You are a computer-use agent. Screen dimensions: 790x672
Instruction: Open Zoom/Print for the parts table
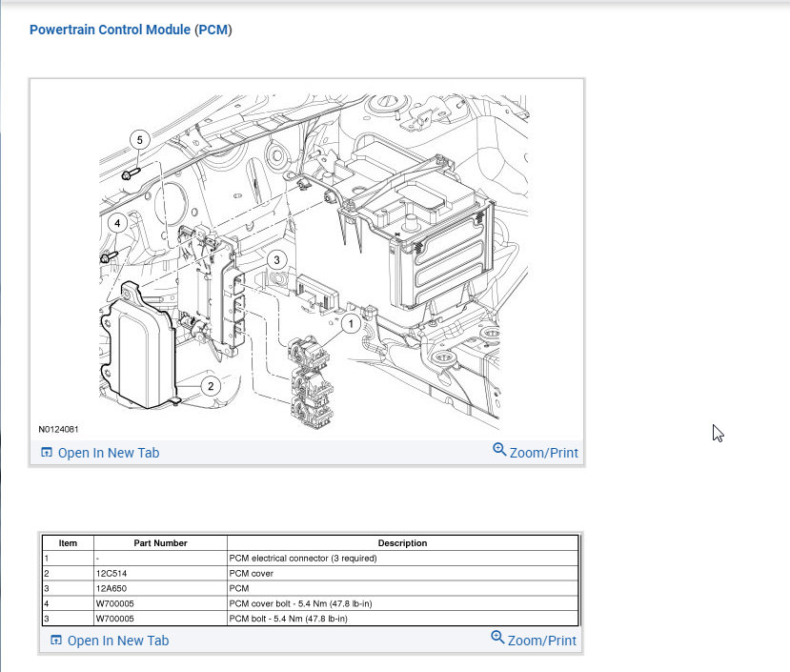pos(534,640)
